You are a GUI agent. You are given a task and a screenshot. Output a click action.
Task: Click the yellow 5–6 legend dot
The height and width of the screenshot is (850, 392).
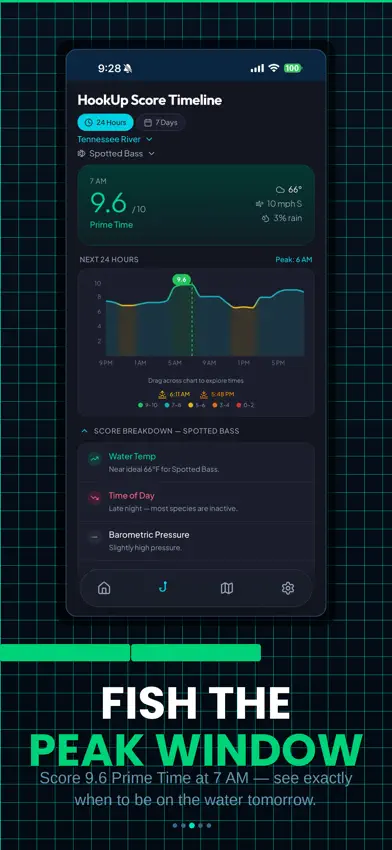click(x=190, y=405)
